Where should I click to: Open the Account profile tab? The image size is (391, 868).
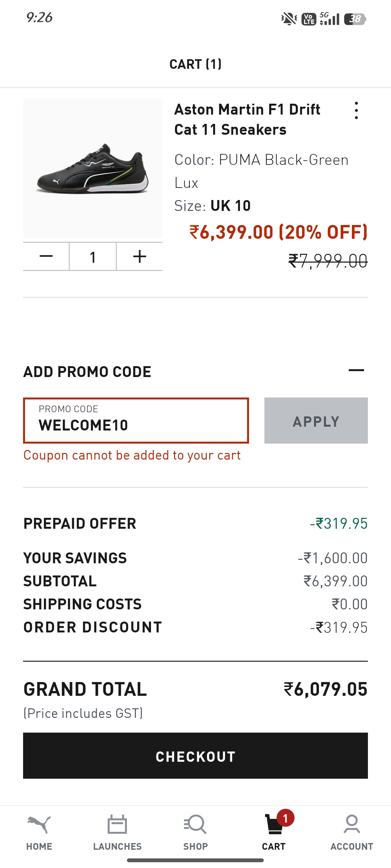click(352, 832)
